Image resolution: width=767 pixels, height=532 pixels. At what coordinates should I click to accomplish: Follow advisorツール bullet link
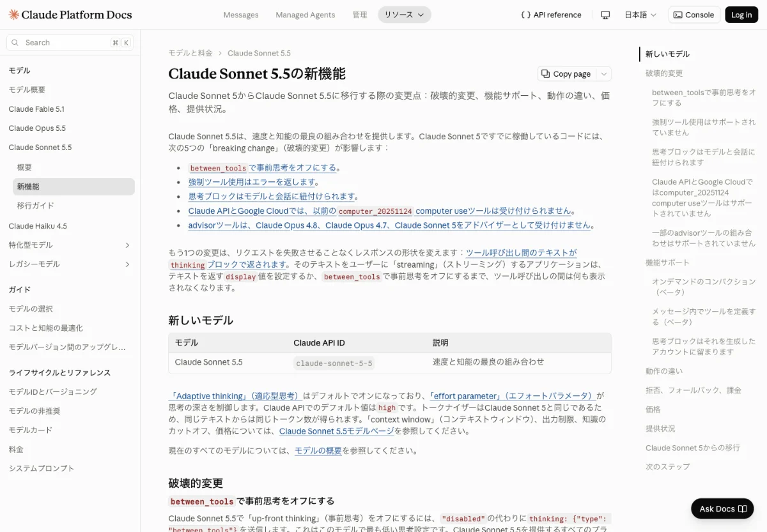point(389,225)
